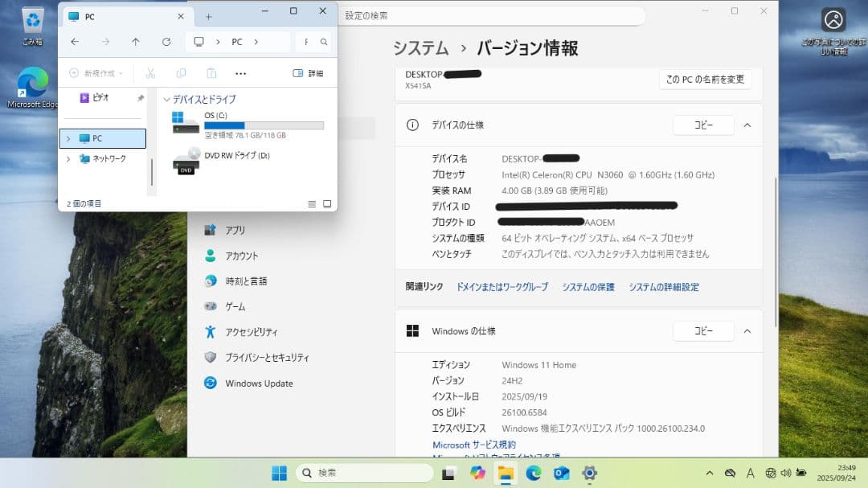Switch Explorer to details list view
The width and height of the screenshot is (868, 488).
click(x=312, y=204)
